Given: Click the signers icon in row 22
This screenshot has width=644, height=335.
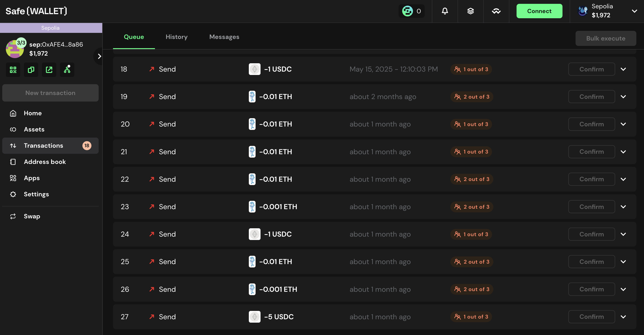Looking at the screenshot, I should [x=458, y=179].
